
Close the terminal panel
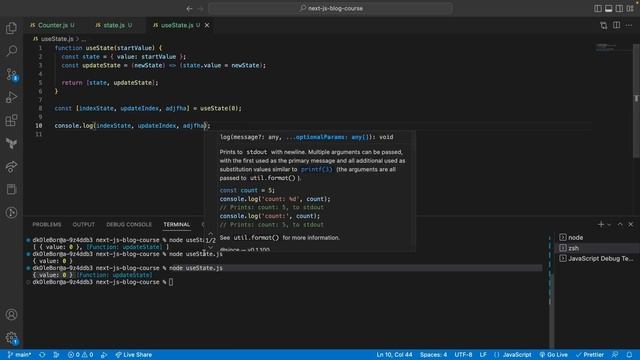(x=631, y=224)
